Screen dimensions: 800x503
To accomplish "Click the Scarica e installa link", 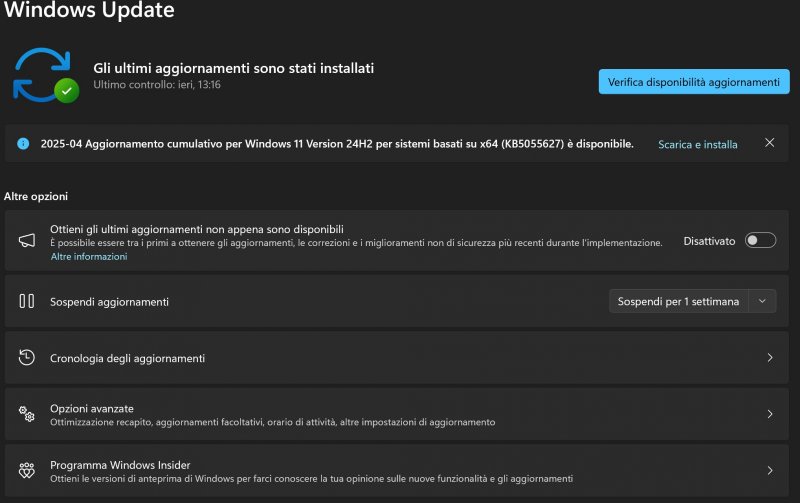I will [x=697, y=144].
